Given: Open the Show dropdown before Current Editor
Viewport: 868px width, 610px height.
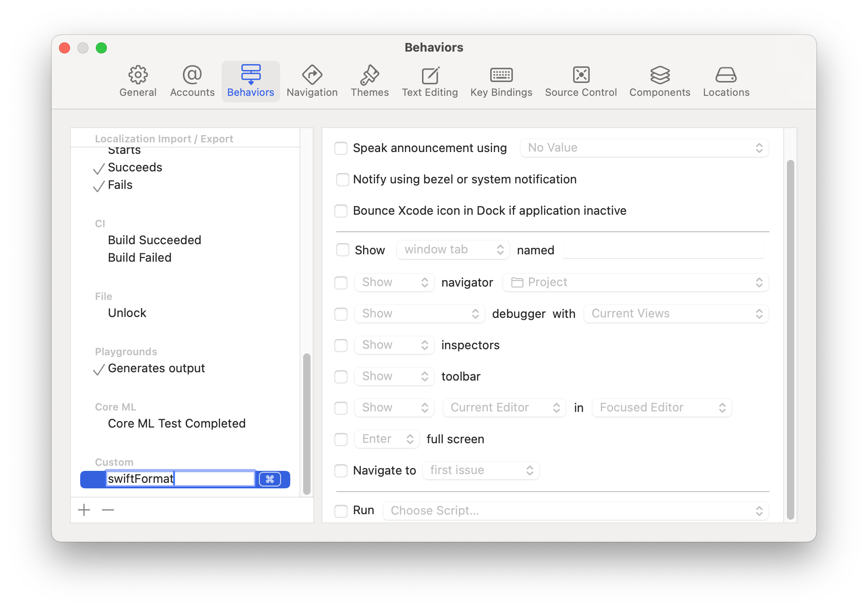Looking at the screenshot, I should tap(394, 408).
